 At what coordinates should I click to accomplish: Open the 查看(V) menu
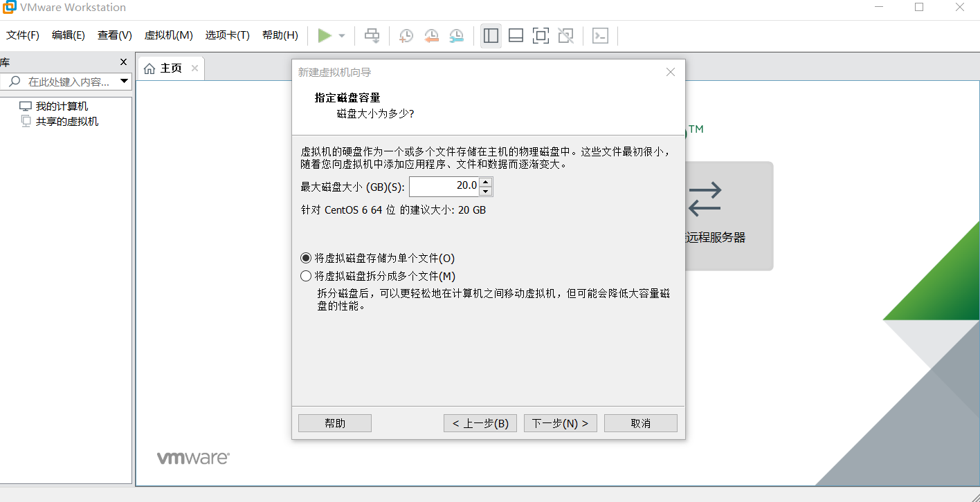(115, 35)
